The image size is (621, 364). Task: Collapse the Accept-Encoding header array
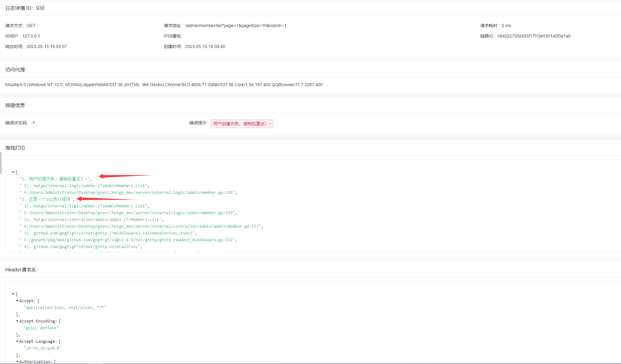[x=18, y=321]
